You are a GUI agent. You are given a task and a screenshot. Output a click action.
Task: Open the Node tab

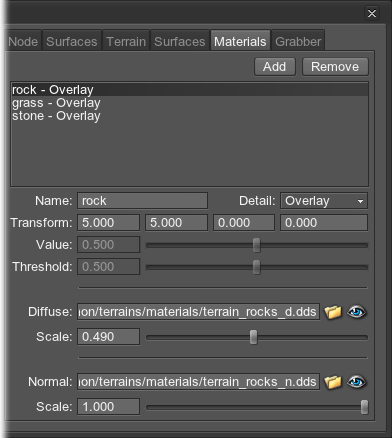(23, 42)
